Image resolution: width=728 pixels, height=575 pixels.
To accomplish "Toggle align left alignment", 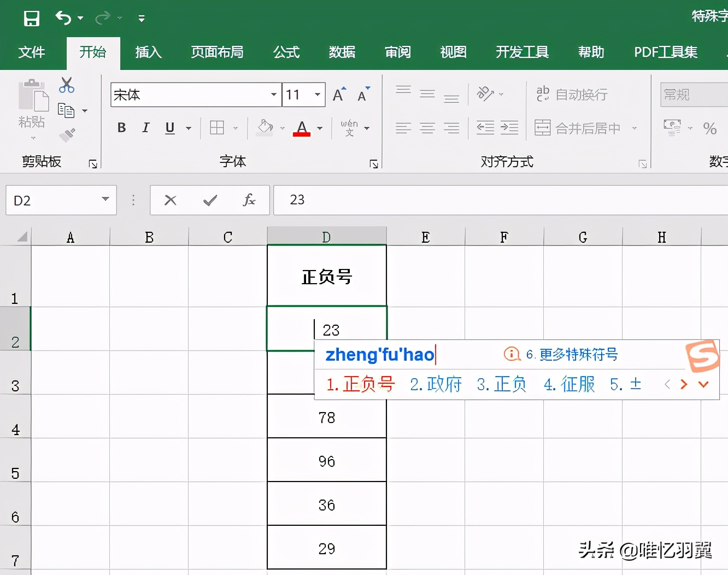I will click(x=403, y=128).
